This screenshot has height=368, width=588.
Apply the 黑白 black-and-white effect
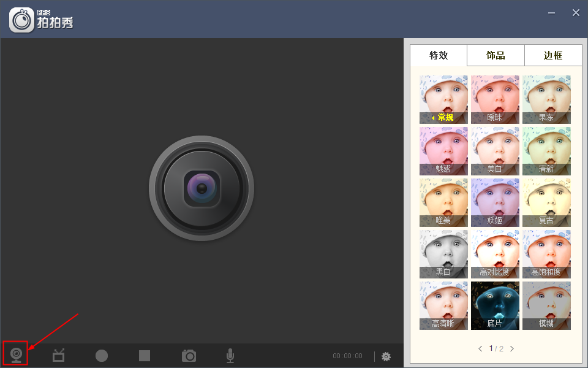[x=443, y=254]
